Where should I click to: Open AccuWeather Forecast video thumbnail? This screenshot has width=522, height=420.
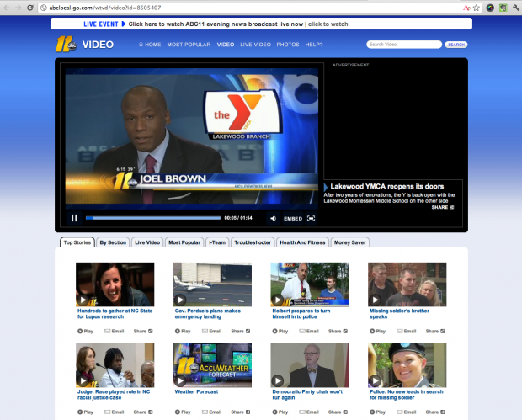pos(212,365)
